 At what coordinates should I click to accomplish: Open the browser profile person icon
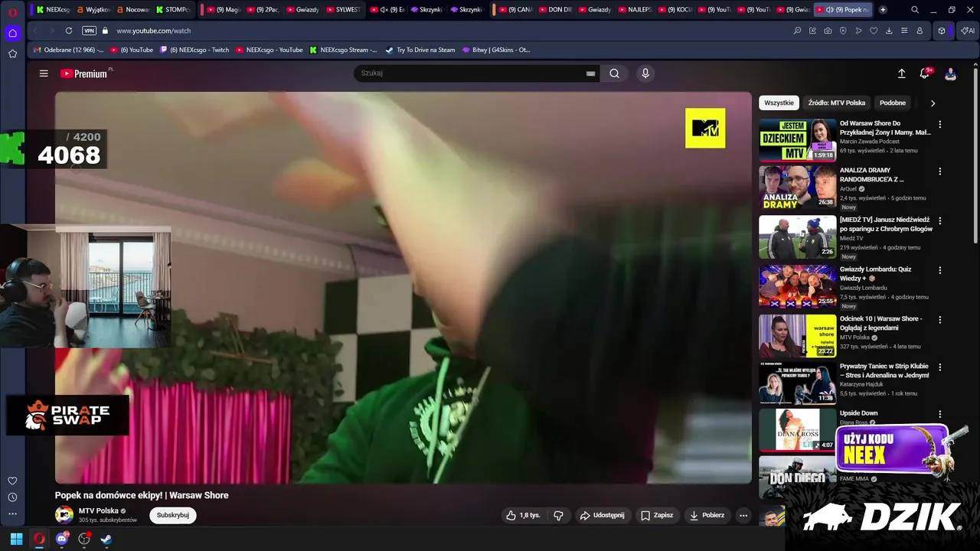click(920, 31)
